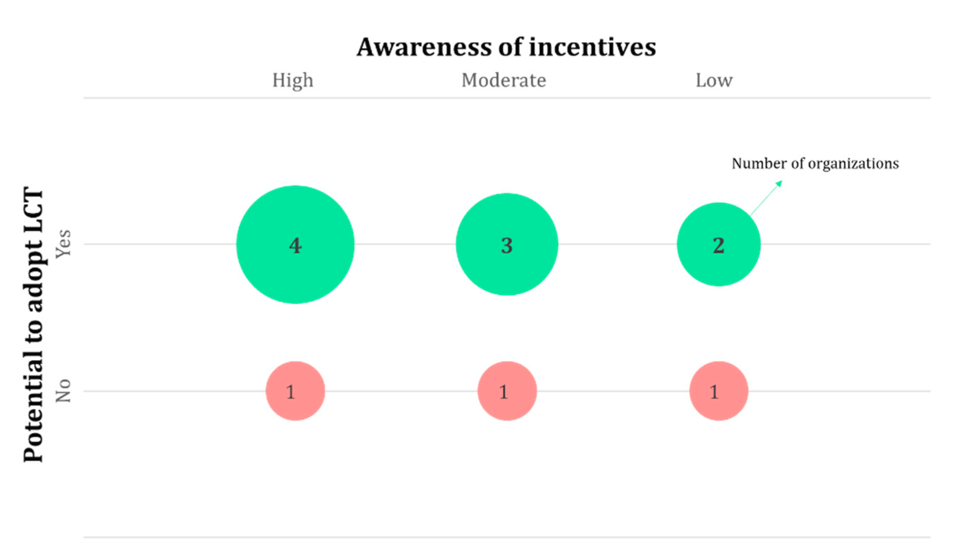Click the "No" row axis label

tap(63, 391)
